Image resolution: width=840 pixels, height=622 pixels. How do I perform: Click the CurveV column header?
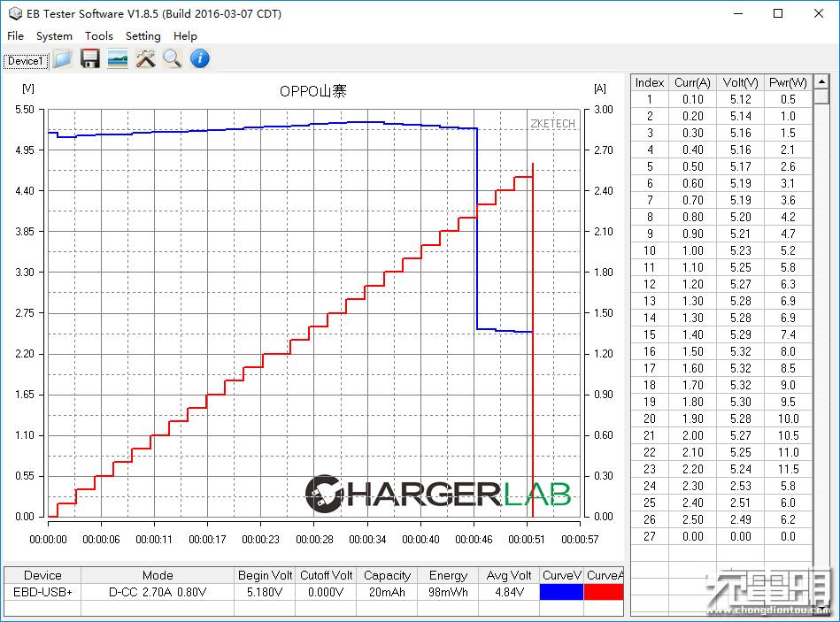point(561,575)
